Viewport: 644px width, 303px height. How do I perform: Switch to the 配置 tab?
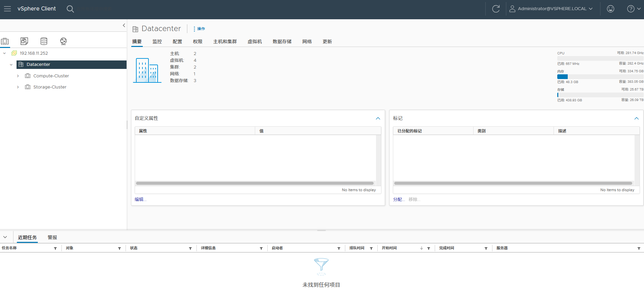point(178,42)
